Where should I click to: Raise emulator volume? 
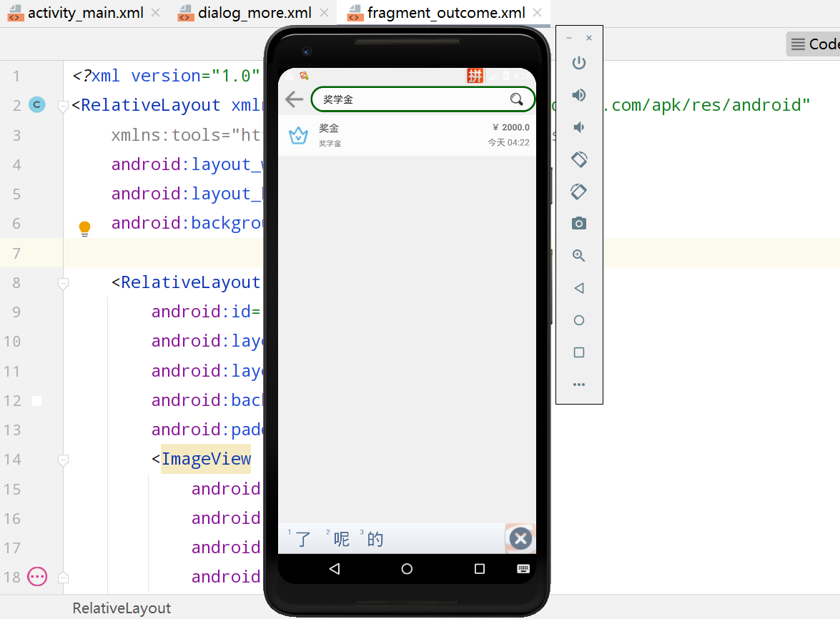point(578,95)
